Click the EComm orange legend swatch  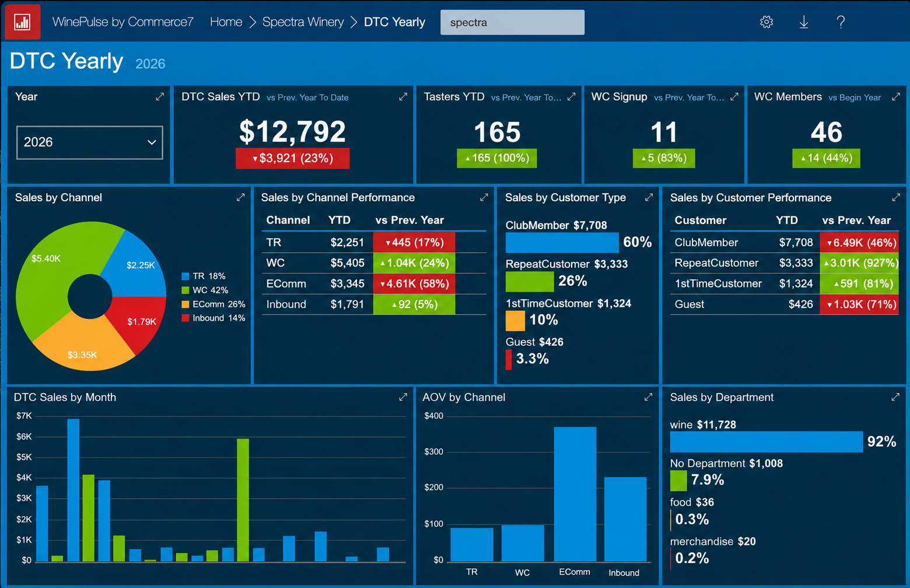point(185,304)
